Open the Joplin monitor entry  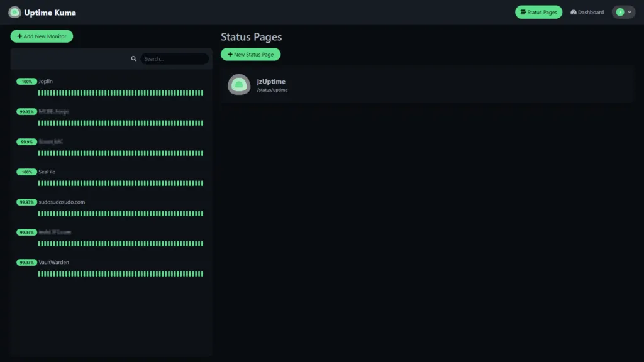click(x=45, y=81)
